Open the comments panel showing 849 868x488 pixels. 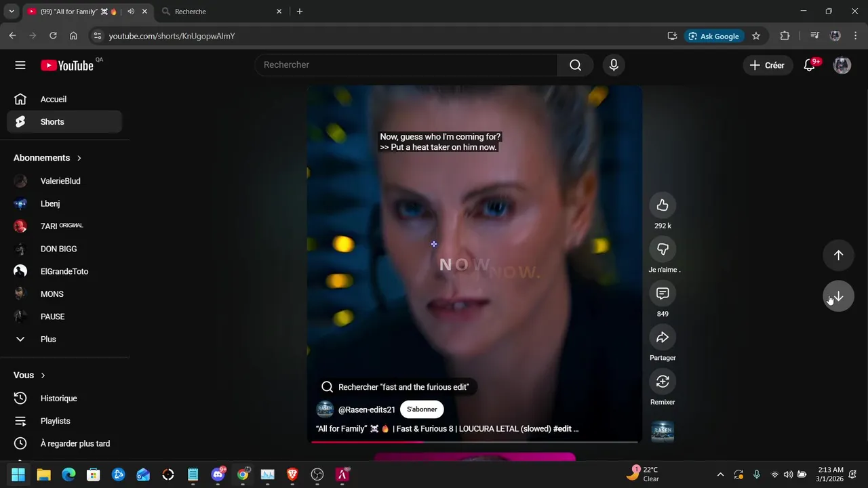click(x=663, y=293)
